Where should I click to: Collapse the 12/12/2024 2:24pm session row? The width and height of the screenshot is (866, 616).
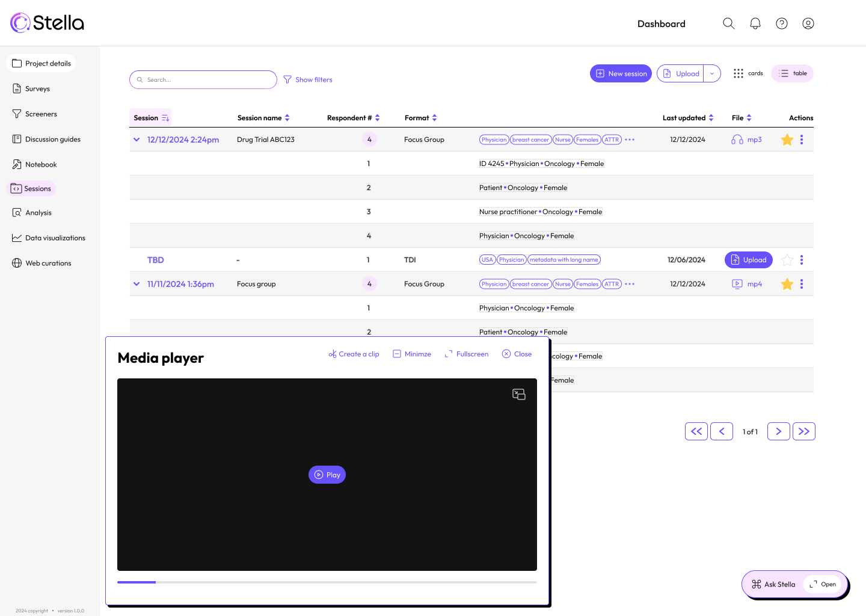[137, 140]
